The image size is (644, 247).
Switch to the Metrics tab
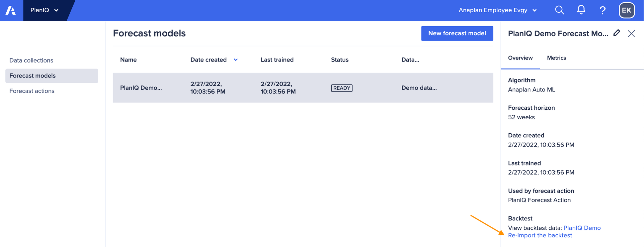coord(556,58)
